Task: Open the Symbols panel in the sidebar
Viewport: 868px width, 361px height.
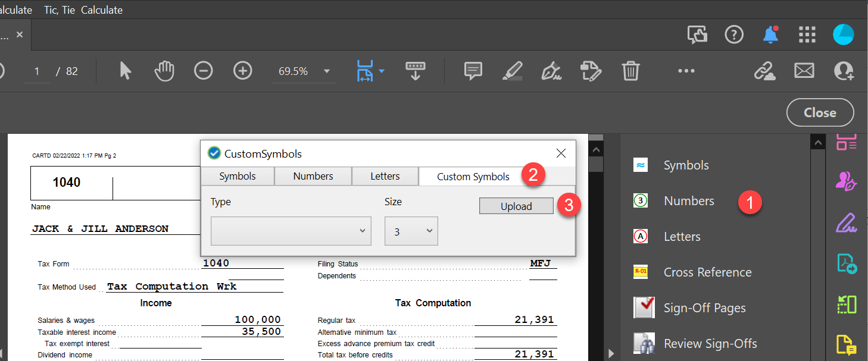Action: coord(686,165)
